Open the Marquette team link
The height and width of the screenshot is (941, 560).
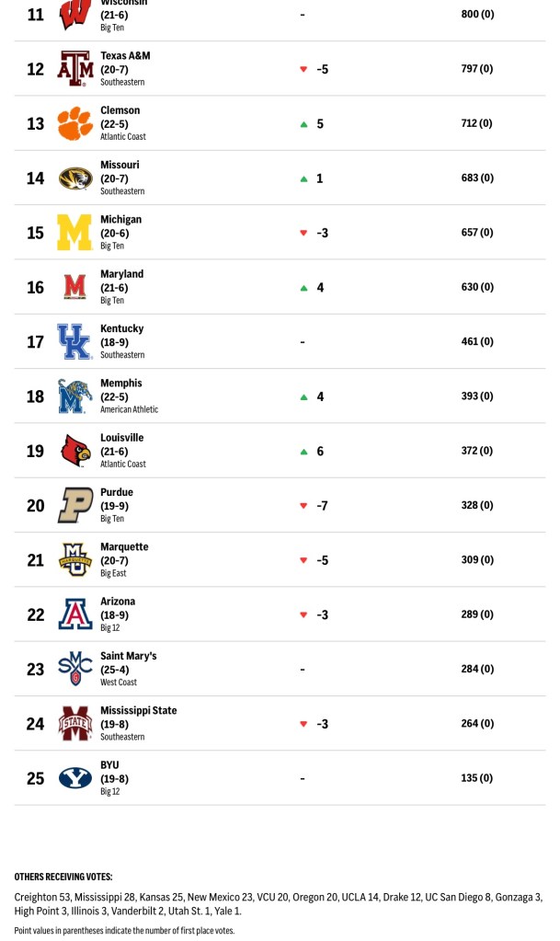pyautogui.click(x=124, y=547)
